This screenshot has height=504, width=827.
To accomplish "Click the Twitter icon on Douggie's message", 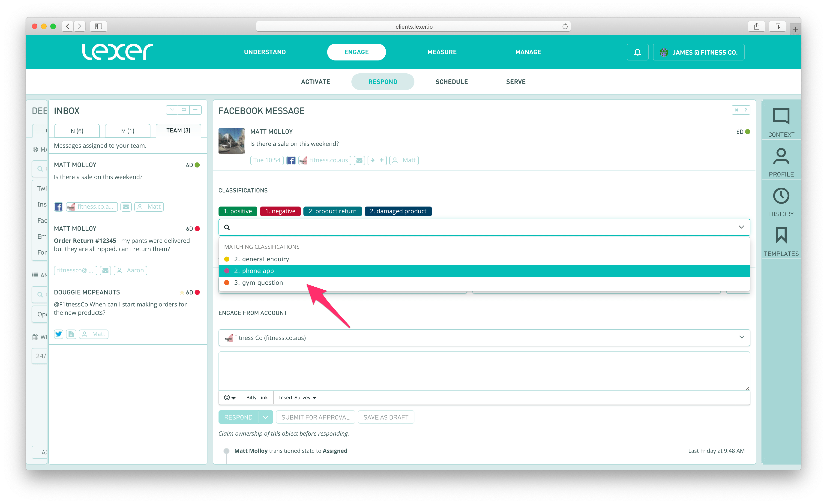I will (x=59, y=334).
